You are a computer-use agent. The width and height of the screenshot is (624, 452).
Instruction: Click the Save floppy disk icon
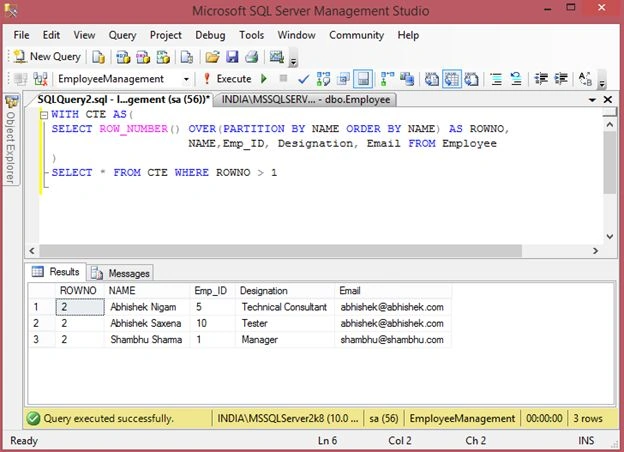coord(232,57)
